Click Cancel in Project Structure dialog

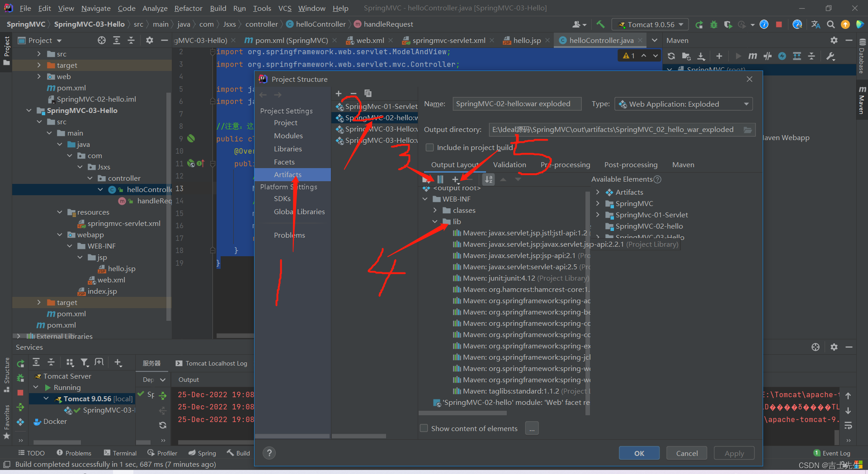(687, 453)
